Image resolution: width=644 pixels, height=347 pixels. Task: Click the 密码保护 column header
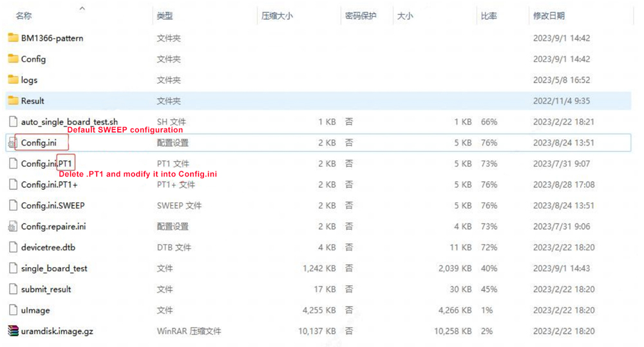pyautogui.click(x=361, y=15)
